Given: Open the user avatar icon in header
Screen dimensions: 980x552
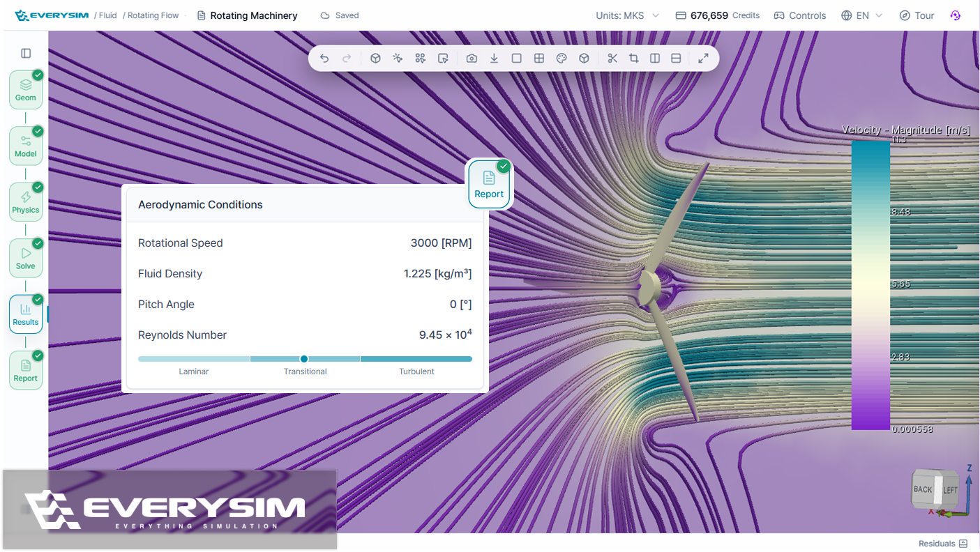Looking at the screenshot, I should pos(956,15).
